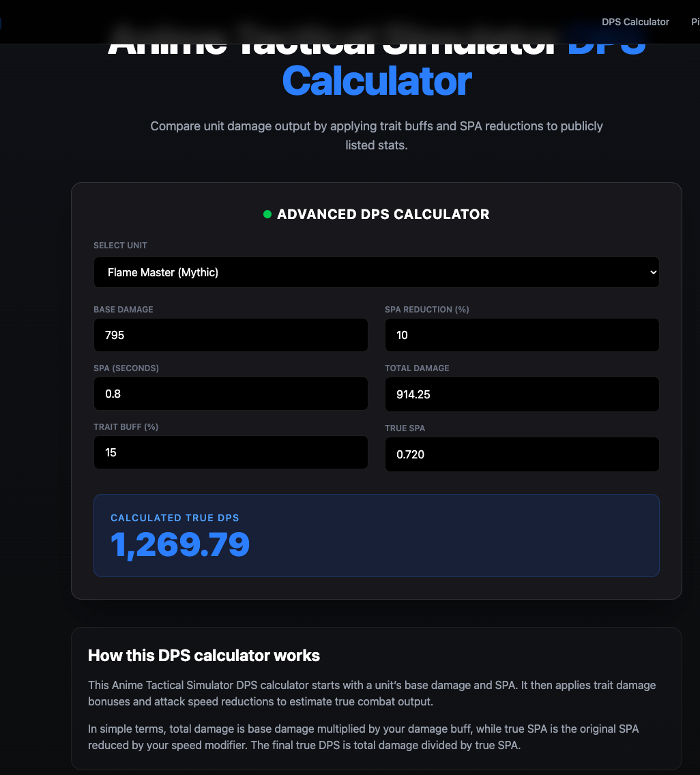The width and height of the screenshot is (700, 775).
Task: Click the Total Damage field showing 914.25
Action: [x=522, y=394]
